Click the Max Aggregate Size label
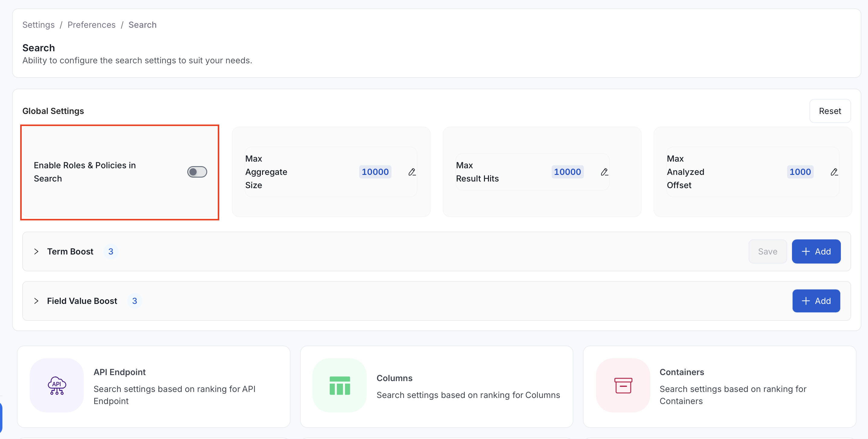The height and width of the screenshot is (439, 868). coord(266,172)
